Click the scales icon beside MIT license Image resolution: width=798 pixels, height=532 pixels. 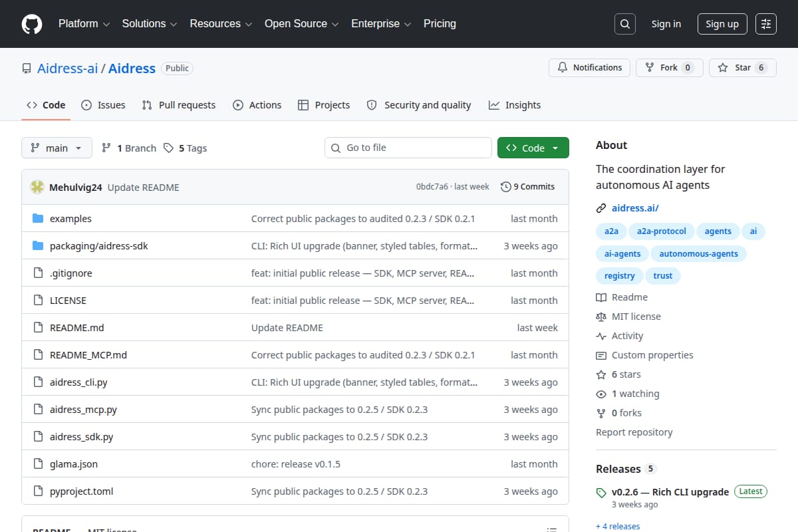coord(601,317)
